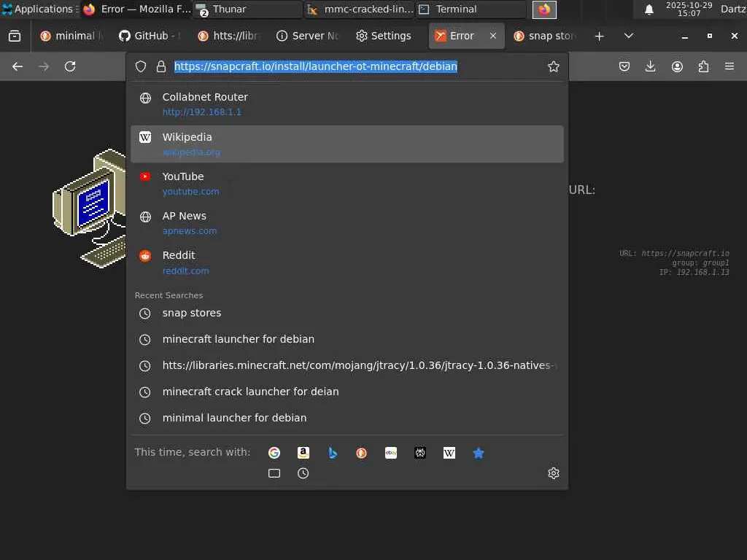The image size is (747, 560).
Task: Click the Firefox tray icon in panel
Action: 544,9
